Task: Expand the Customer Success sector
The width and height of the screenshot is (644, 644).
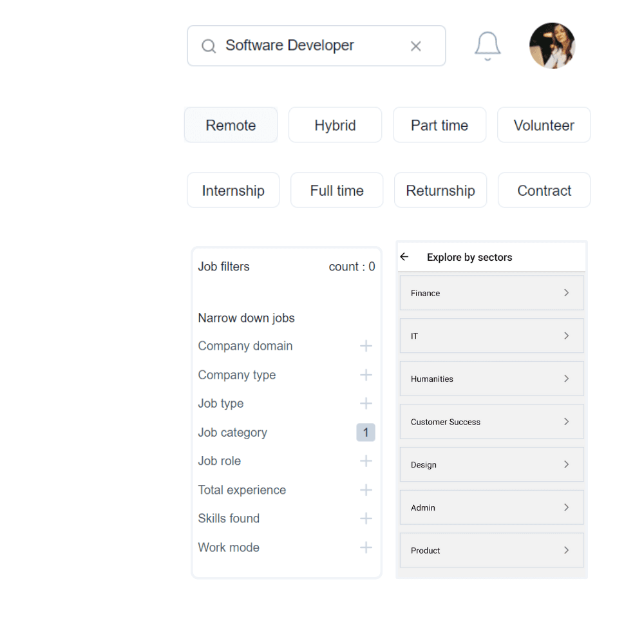Action: [x=491, y=422]
